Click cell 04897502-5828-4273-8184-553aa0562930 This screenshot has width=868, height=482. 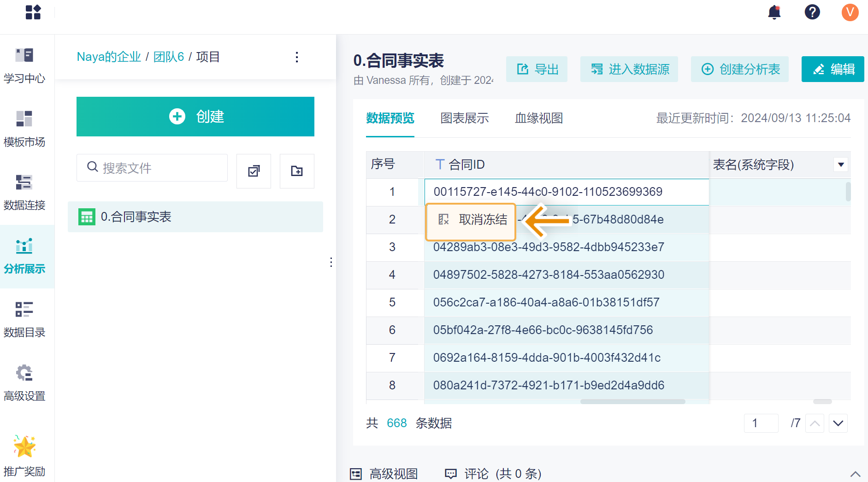point(567,275)
